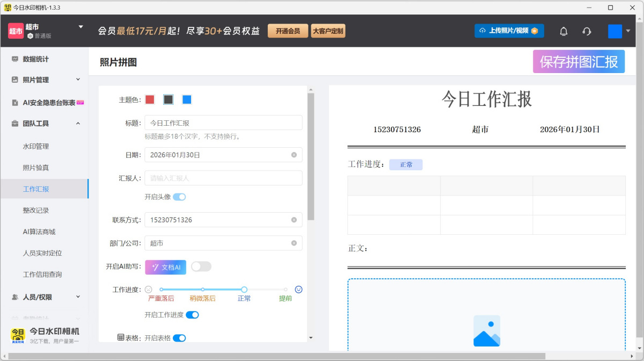Select the red theme color swatch
This screenshot has height=361, width=644.
coord(150,99)
